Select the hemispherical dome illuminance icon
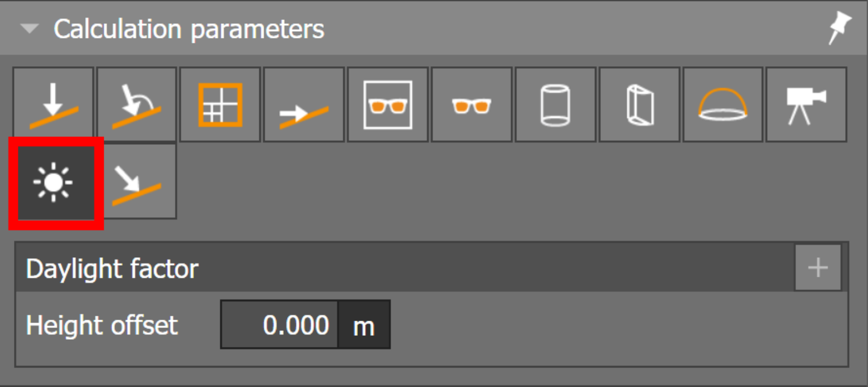Viewport: 868px width, 387px height. coord(722,105)
